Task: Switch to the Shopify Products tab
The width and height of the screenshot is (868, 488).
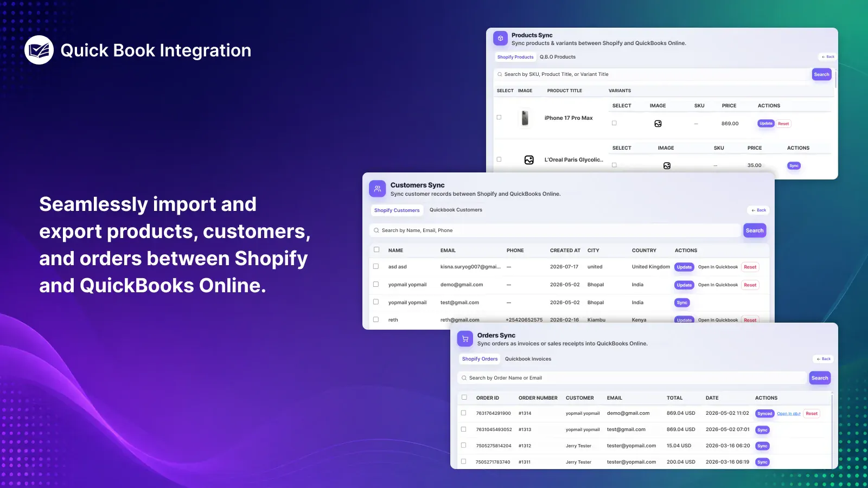Action: [x=515, y=57]
